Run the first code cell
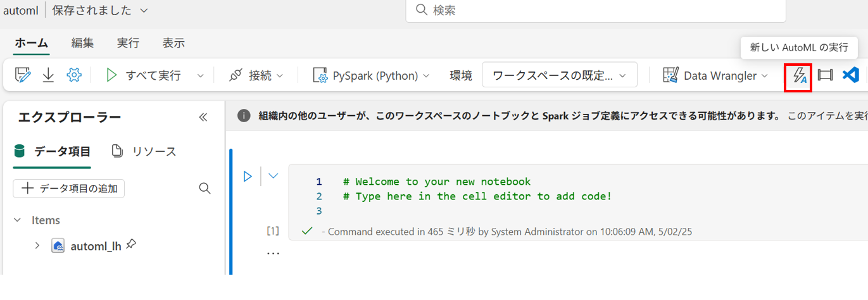868x300 pixels. point(248,176)
